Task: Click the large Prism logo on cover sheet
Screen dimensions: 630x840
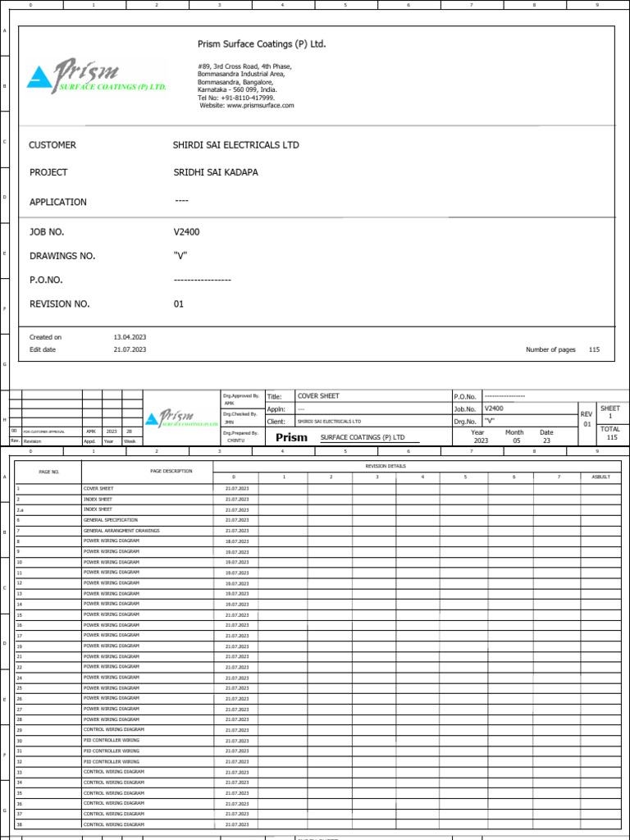Action: tap(97, 76)
